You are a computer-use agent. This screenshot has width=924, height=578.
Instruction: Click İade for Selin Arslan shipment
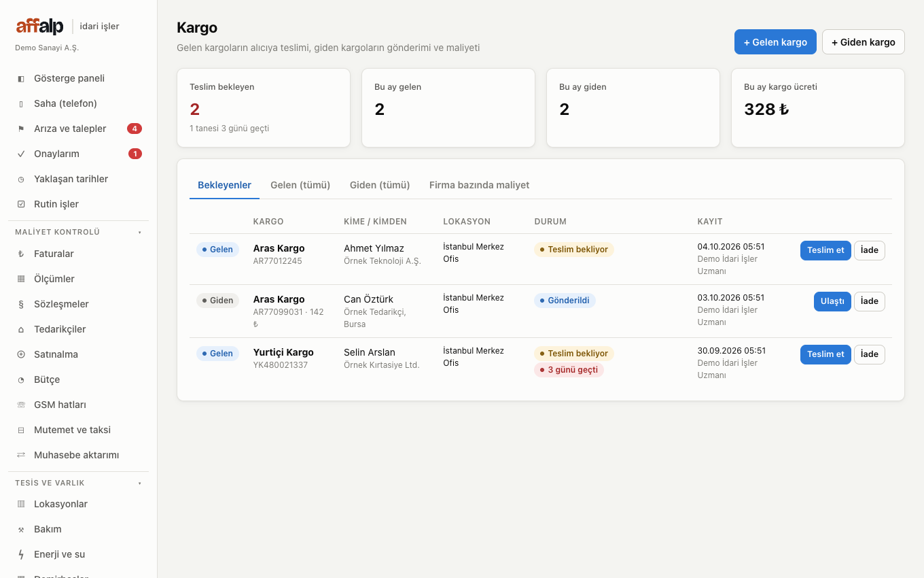[870, 354]
